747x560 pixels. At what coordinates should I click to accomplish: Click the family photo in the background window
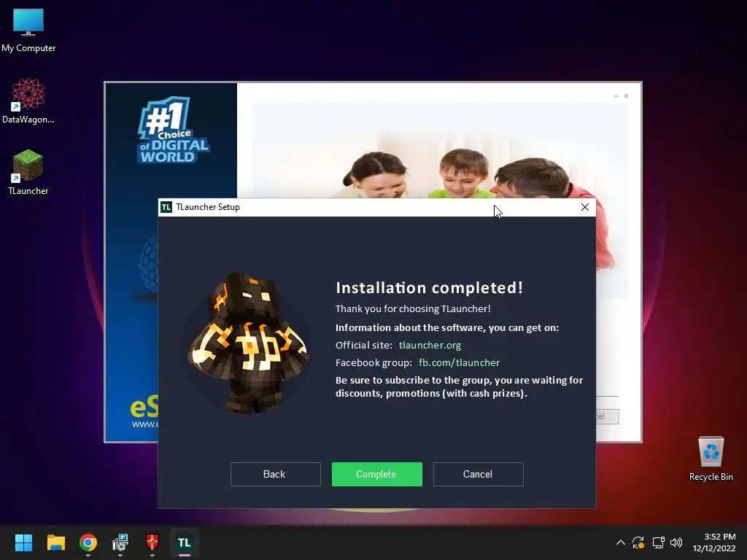[x=439, y=150]
